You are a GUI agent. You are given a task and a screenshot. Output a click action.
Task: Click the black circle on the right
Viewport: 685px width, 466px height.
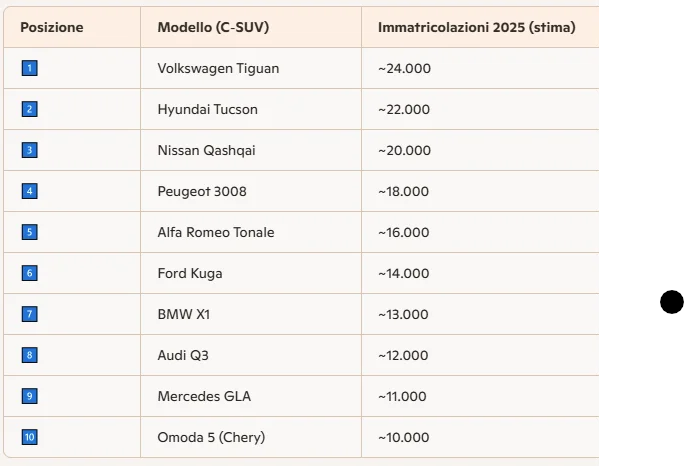671,302
